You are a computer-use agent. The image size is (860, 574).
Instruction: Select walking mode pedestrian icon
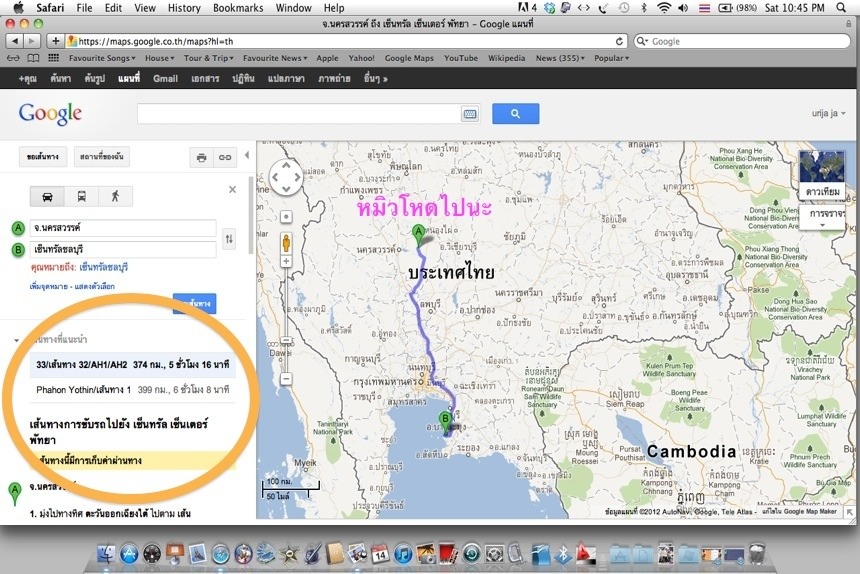[115, 196]
